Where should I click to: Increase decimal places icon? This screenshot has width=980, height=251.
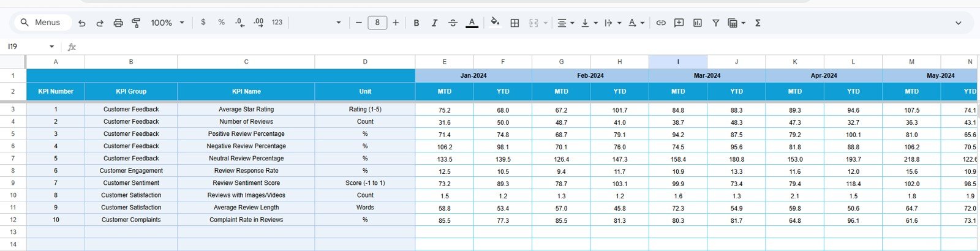click(x=258, y=22)
